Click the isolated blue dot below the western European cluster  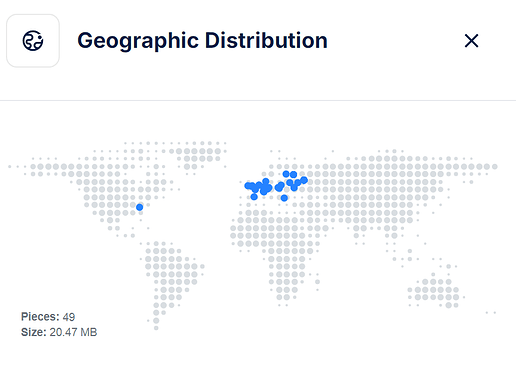(x=254, y=197)
